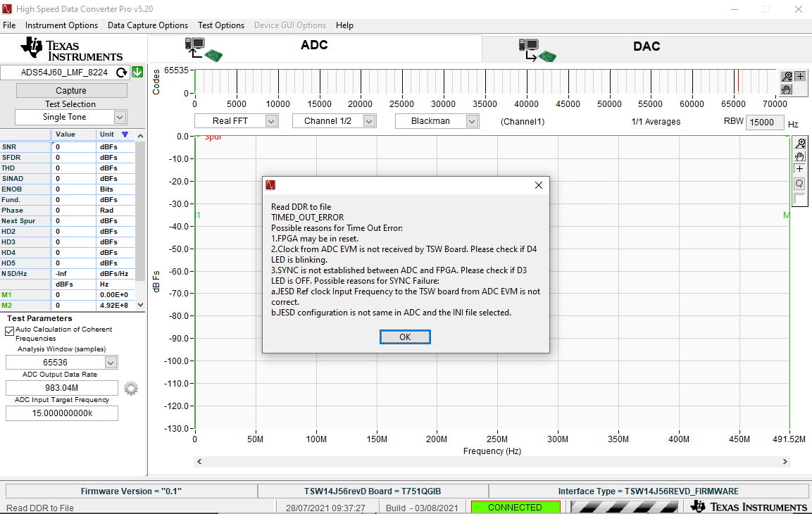Open the Real FFT plot type dropdown
This screenshot has height=514, width=812.
click(271, 121)
